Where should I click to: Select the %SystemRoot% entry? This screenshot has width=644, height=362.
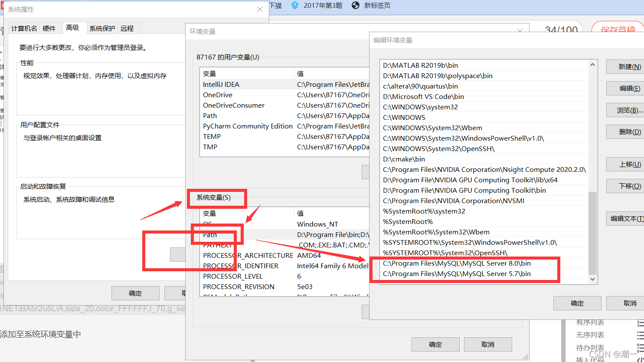coord(484,222)
